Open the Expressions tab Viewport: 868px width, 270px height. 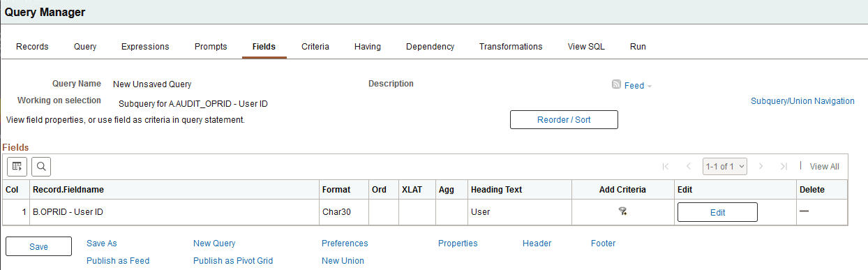pyautogui.click(x=145, y=47)
